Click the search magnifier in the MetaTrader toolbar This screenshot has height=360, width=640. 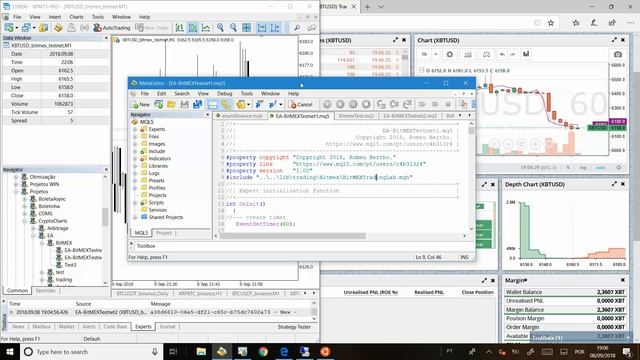pos(297,28)
